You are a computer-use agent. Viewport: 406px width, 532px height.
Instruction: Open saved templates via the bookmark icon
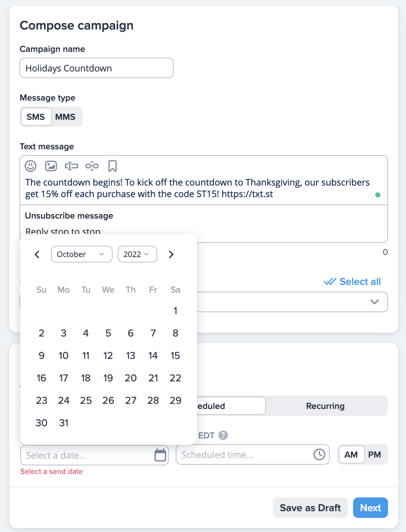click(x=113, y=166)
